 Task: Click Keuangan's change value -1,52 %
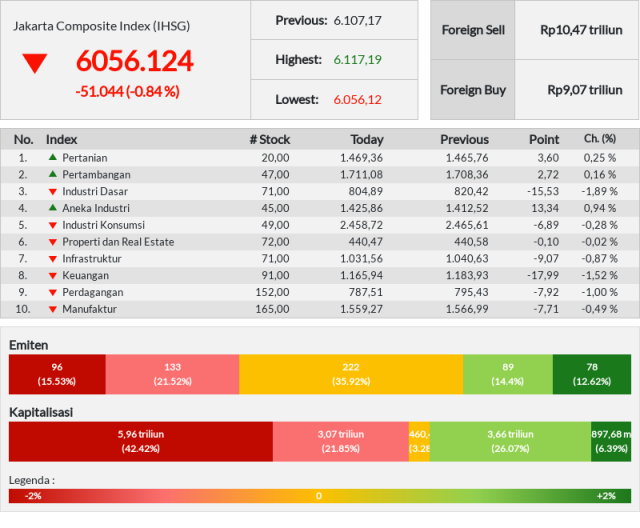click(600, 275)
